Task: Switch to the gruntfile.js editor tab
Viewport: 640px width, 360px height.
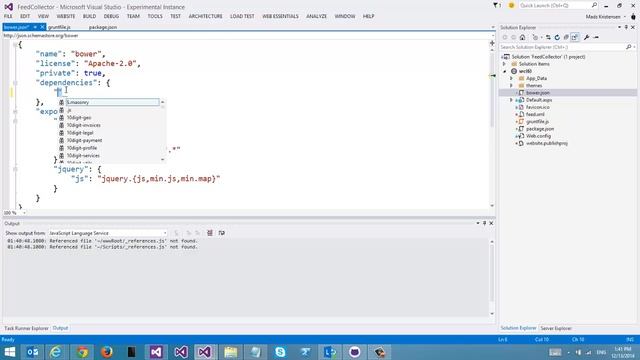Action: coord(60,27)
